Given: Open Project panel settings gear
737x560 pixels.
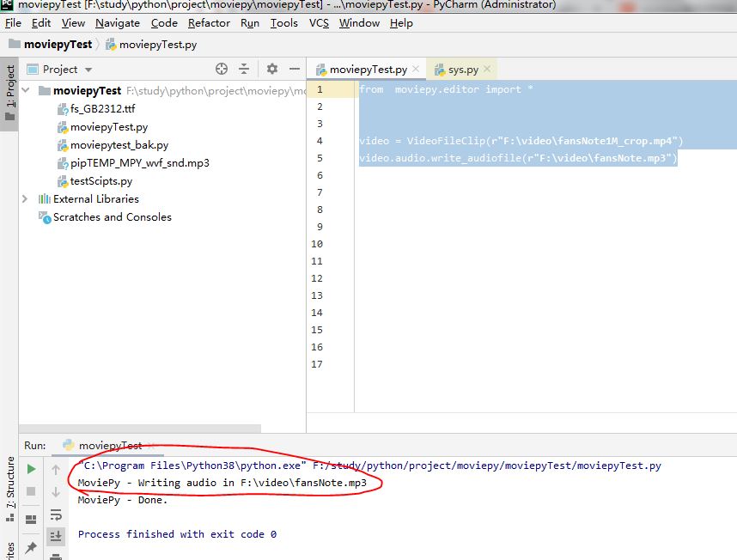Looking at the screenshot, I should click(x=272, y=69).
